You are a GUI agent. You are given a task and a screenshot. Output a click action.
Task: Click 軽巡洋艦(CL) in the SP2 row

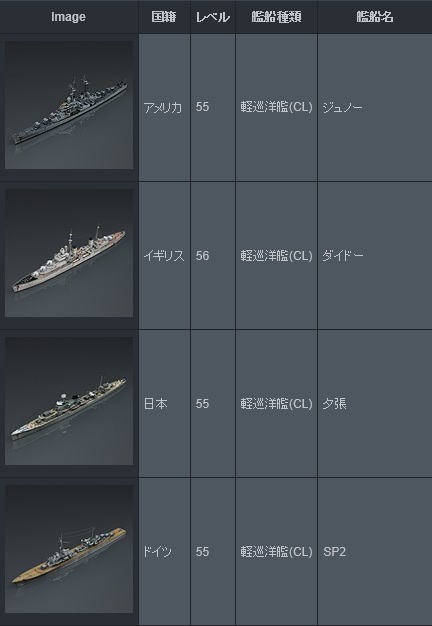point(276,552)
